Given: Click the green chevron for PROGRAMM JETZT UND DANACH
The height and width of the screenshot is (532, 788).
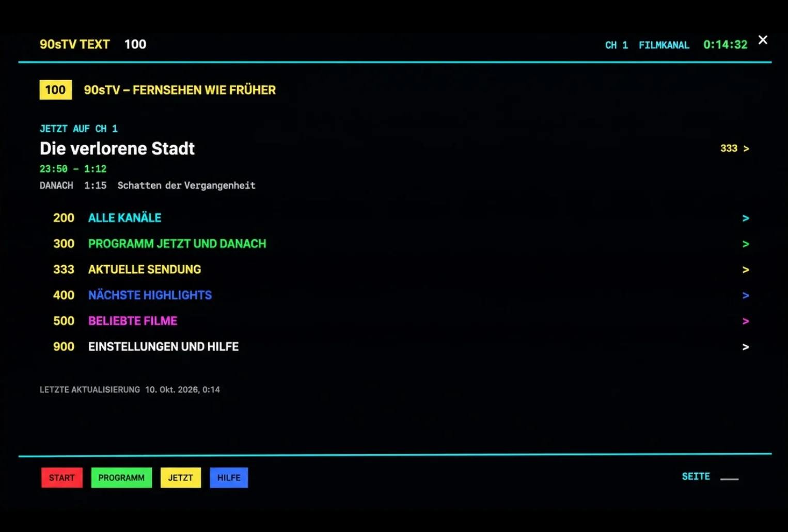Looking at the screenshot, I should tap(745, 244).
